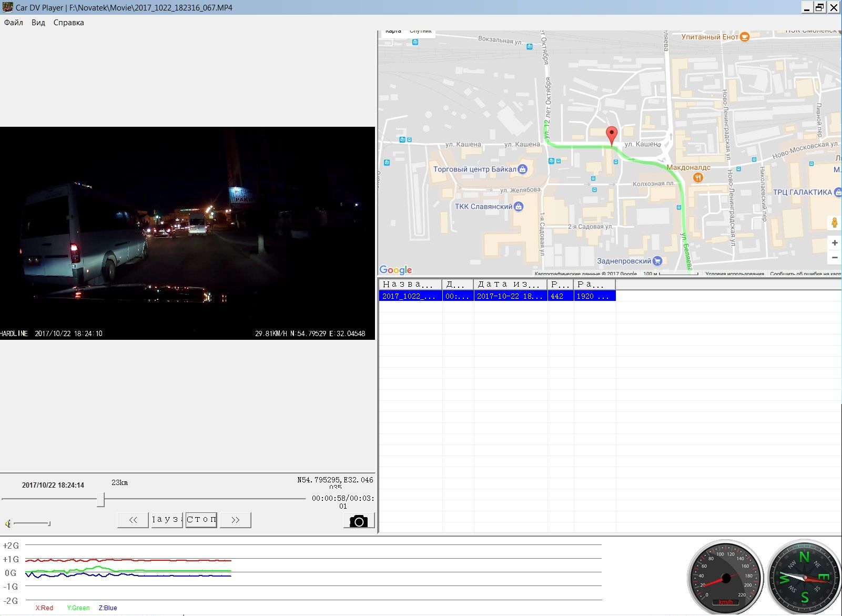The image size is (842, 616).
Task: Skip backward with the << button
Action: (x=133, y=520)
